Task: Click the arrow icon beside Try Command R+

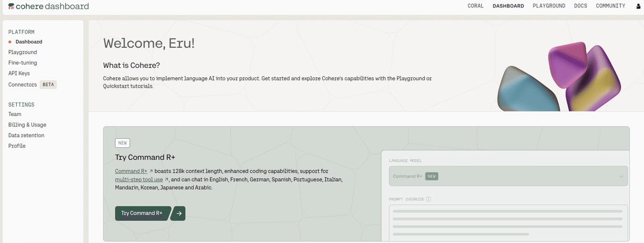Action: coord(179,213)
